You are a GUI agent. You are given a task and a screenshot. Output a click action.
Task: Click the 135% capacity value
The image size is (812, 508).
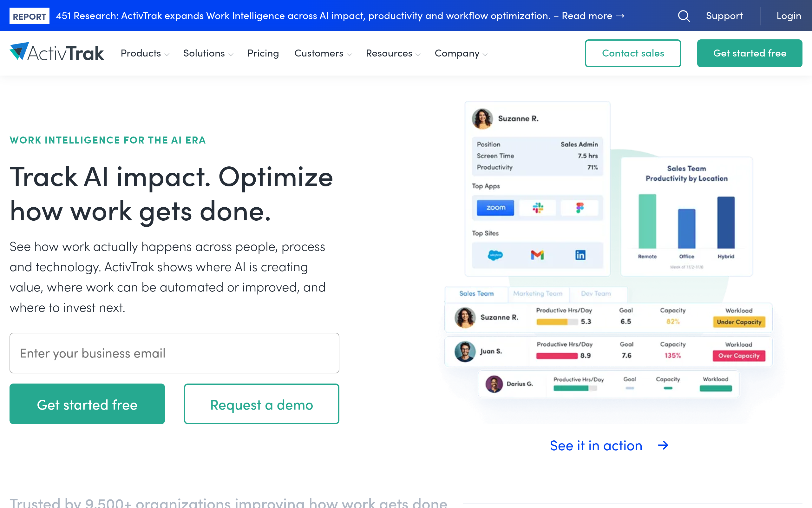673,356
